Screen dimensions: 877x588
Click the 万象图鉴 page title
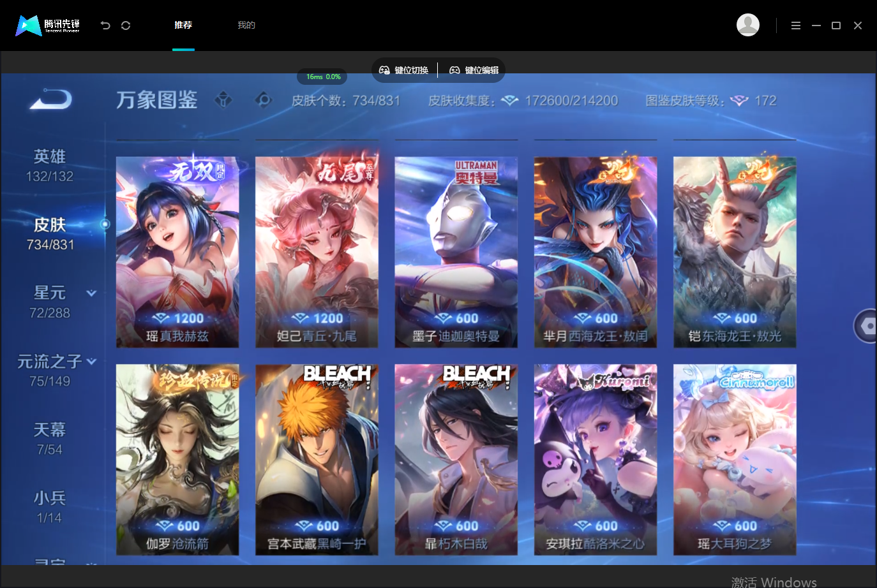point(157,100)
